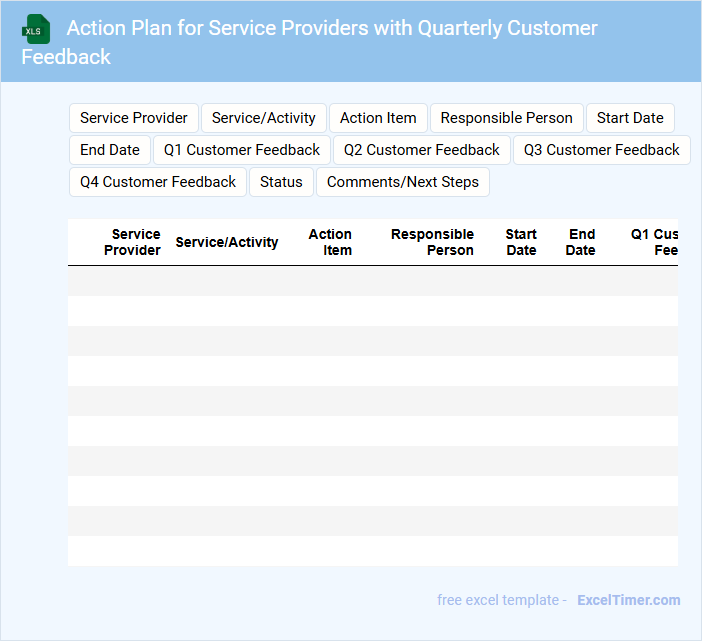The height and width of the screenshot is (641, 702).
Task: Click the Service/Activity column header
Action: pos(227,242)
